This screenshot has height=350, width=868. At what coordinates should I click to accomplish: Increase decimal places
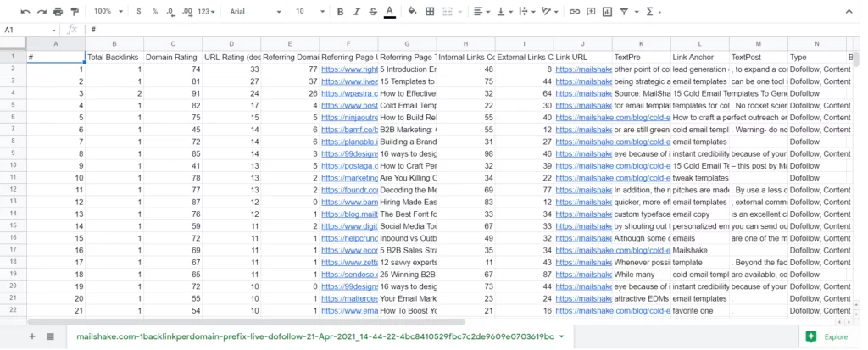coord(187,12)
